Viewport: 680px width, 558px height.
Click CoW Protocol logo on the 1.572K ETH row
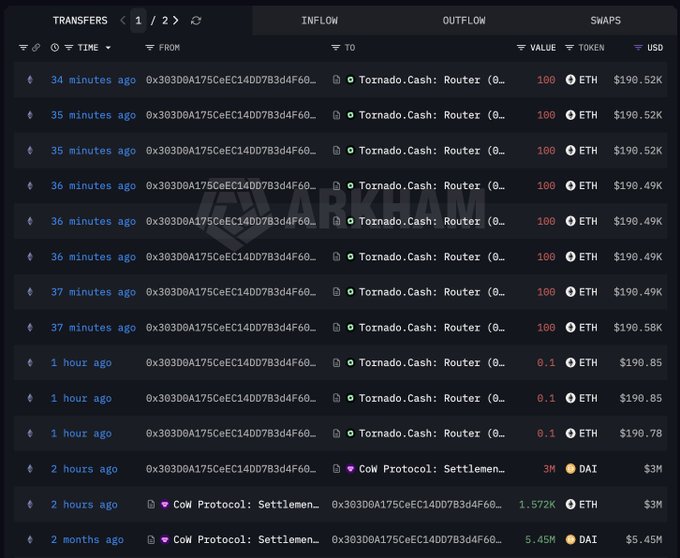pos(165,504)
